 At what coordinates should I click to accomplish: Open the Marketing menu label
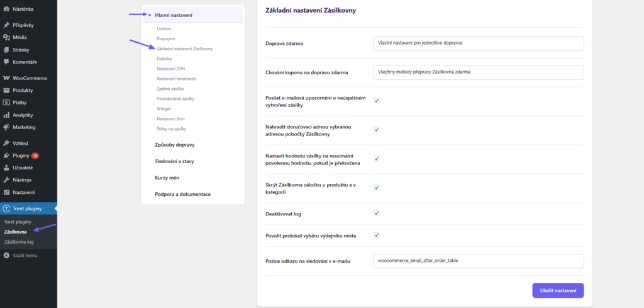click(x=25, y=127)
